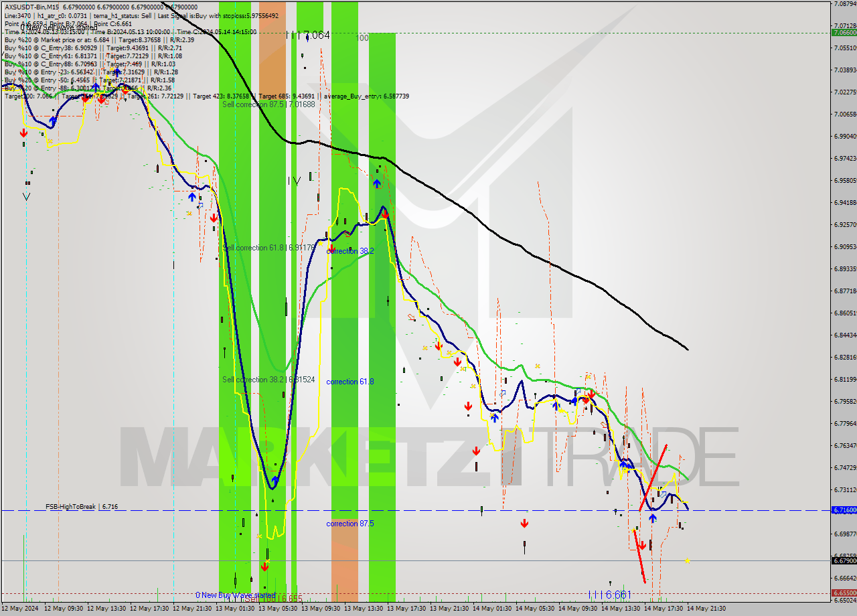Select the 'correction 87.5' blue label
This screenshot has width=857, height=616.
click(x=349, y=524)
